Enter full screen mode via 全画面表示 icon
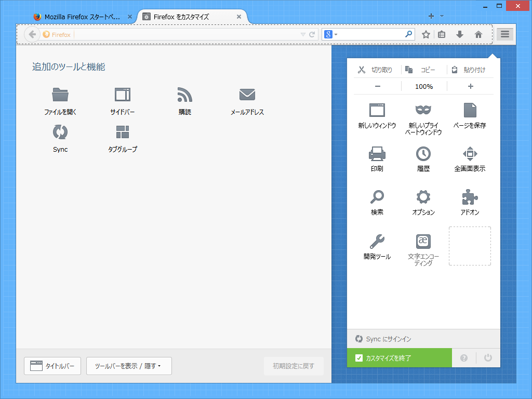532x399 pixels. (x=470, y=154)
